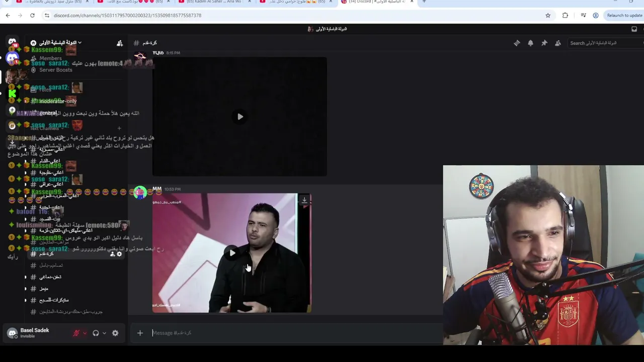Open the ميمز channel
The image size is (644, 362).
(x=44, y=289)
